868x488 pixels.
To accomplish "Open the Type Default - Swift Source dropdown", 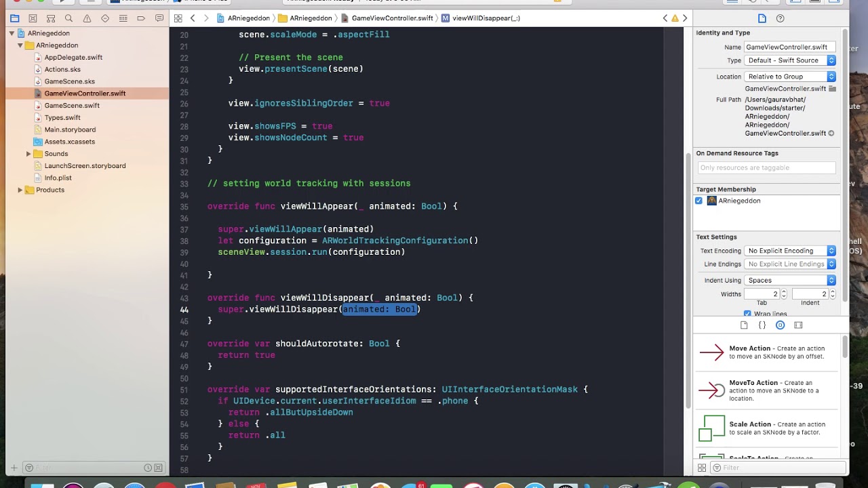I will click(790, 60).
